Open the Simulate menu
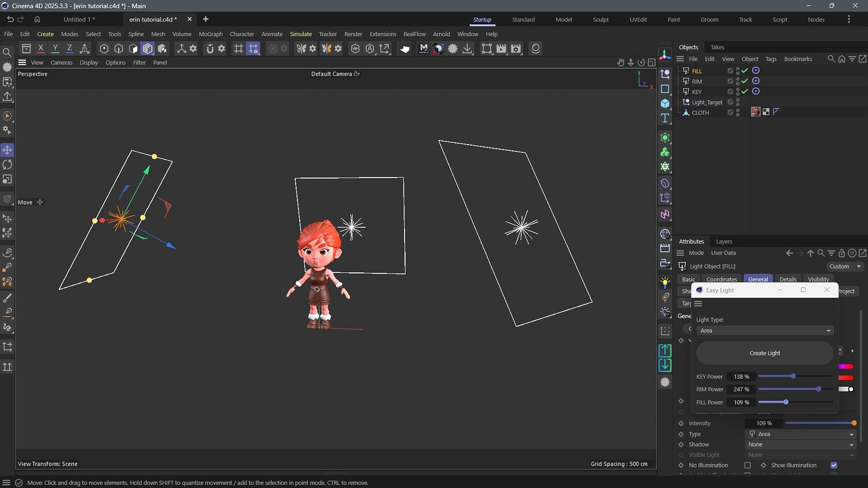Image resolution: width=868 pixels, height=488 pixels. (x=301, y=34)
